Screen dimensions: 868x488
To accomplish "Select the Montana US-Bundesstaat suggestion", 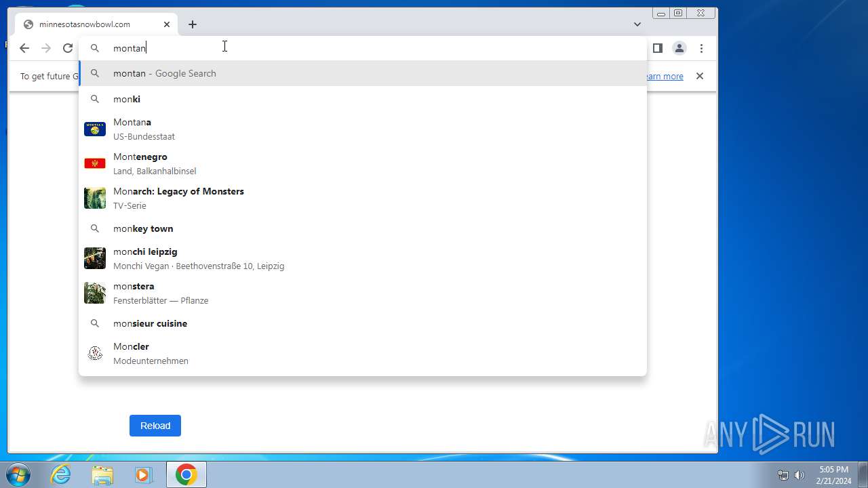I will tap(363, 129).
